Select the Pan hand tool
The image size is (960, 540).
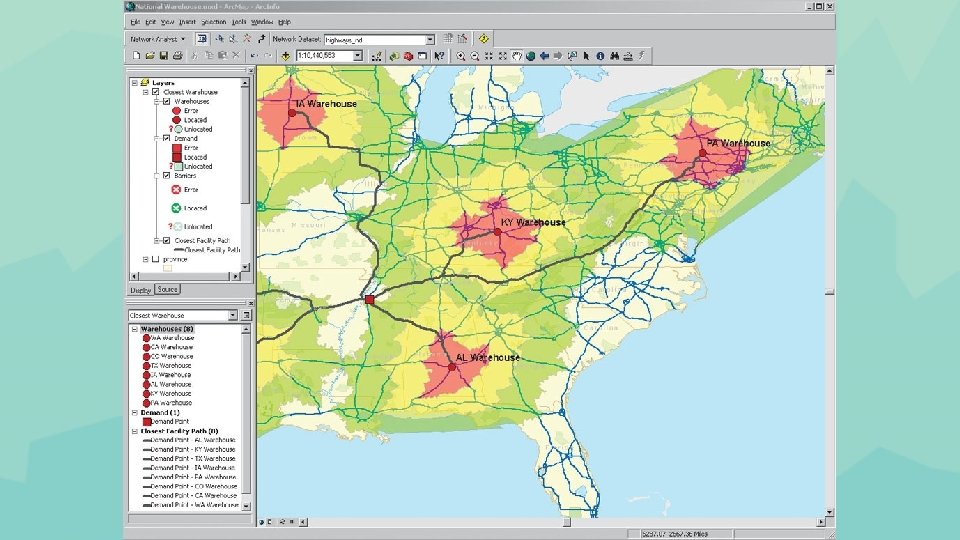click(x=517, y=56)
